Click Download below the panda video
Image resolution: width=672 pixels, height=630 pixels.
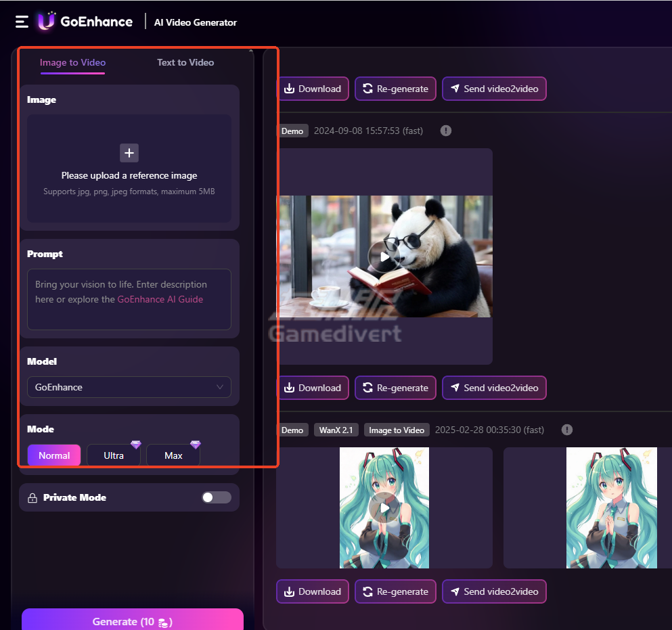click(313, 388)
